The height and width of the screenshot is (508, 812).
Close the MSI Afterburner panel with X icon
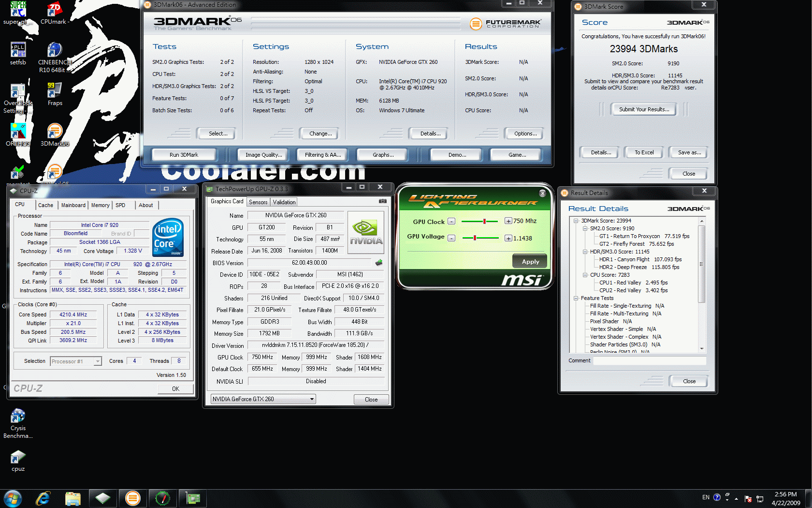point(542,193)
